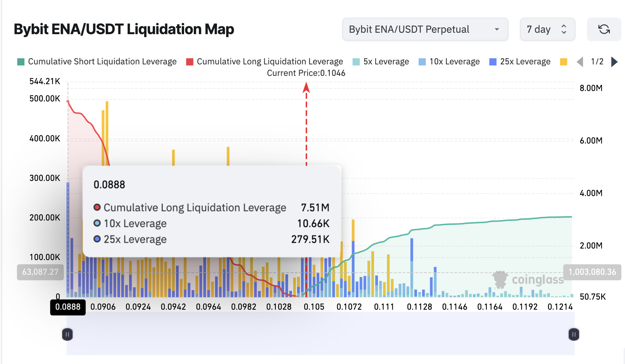Open the Bybit ENA/USDT Perpetual dropdown
This screenshot has height=364, width=625.
425,29
